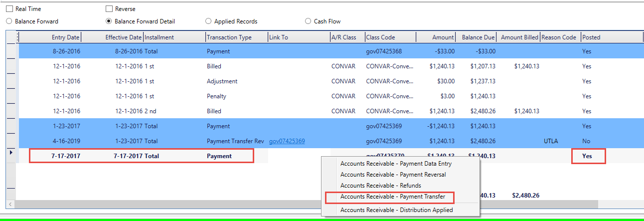Choose the Applied Records view option
Screen dimensions: 644x221
point(208,21)
